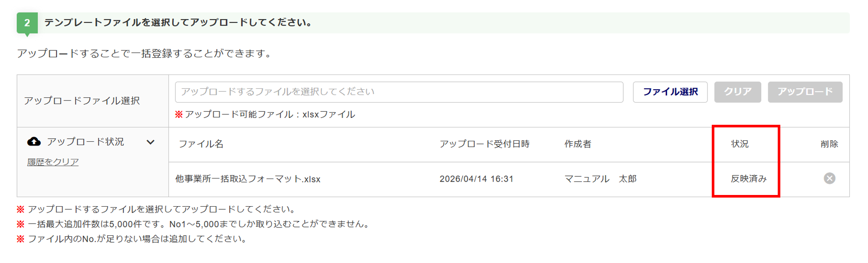Select the アップロード受付日時 column header
The height and width of the screenshot is (263, 868).
pyautogui.click(x=484, y=144)
